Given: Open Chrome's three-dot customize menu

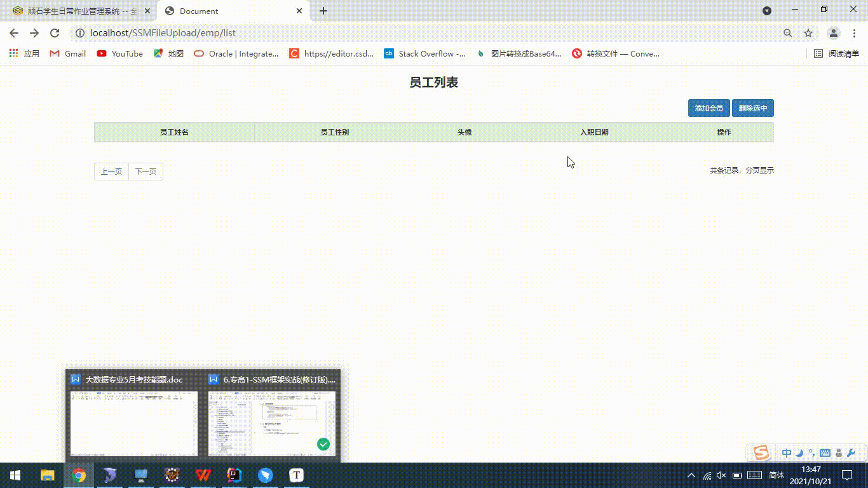Looking at the screenshot, I should (854, 33).
